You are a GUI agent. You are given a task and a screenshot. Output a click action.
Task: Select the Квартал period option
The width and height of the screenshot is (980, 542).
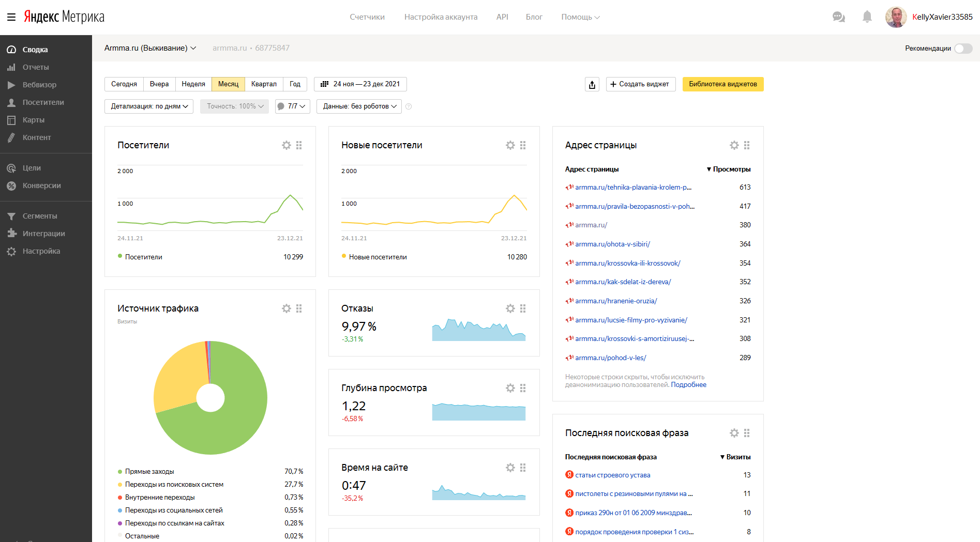(x=264, y=84)
